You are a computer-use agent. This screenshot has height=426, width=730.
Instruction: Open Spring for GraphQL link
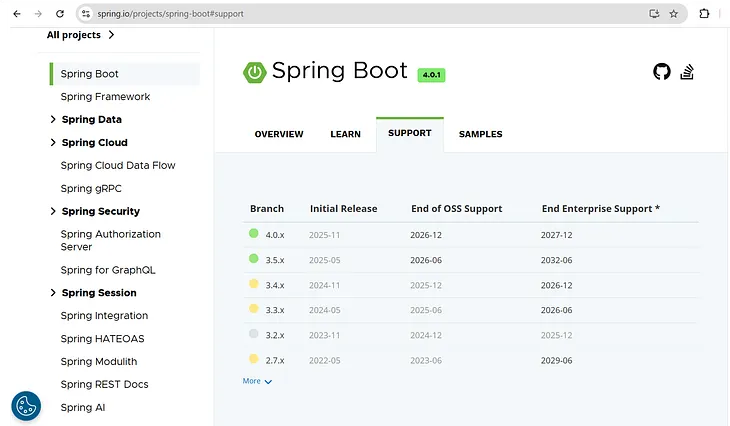coord(108,270)
